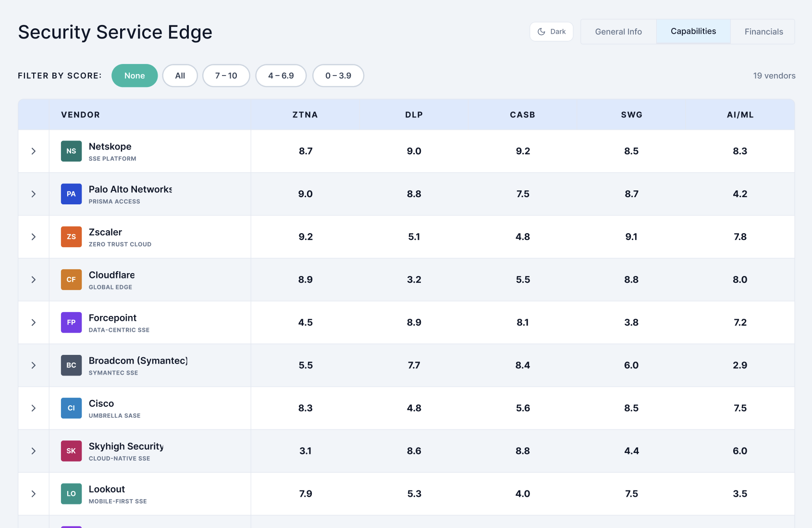Image resolution: width=812 pixels, height=528 pixels.
Task: Expand the Cisco row details
Action: [x=34, y=408]
